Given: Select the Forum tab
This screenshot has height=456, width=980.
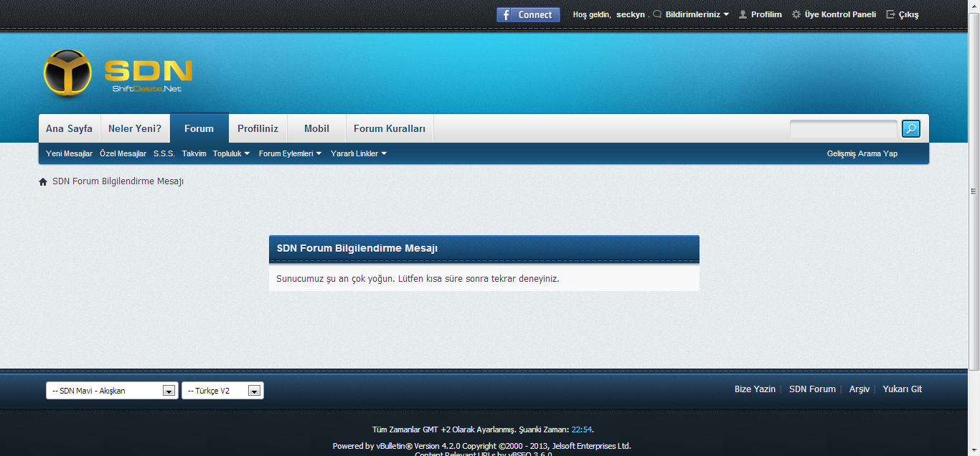Looking at the screenshot, I should (x=199, y=128).
